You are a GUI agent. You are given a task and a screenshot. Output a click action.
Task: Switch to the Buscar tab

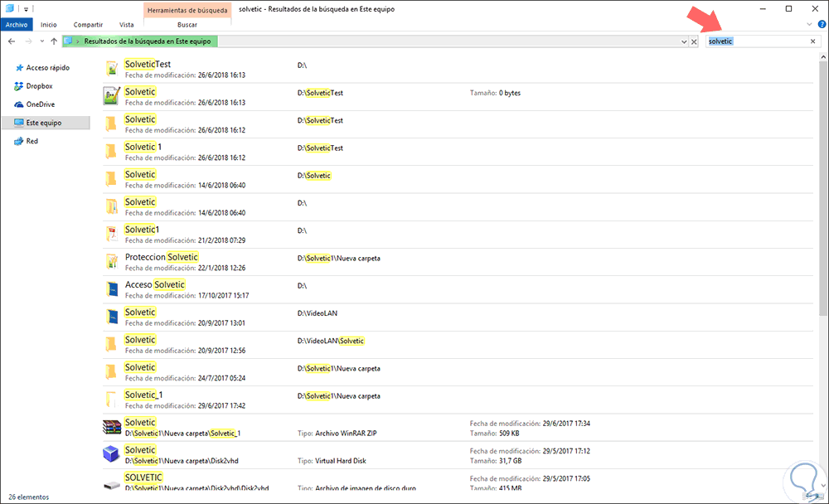(x=177, y=25)
